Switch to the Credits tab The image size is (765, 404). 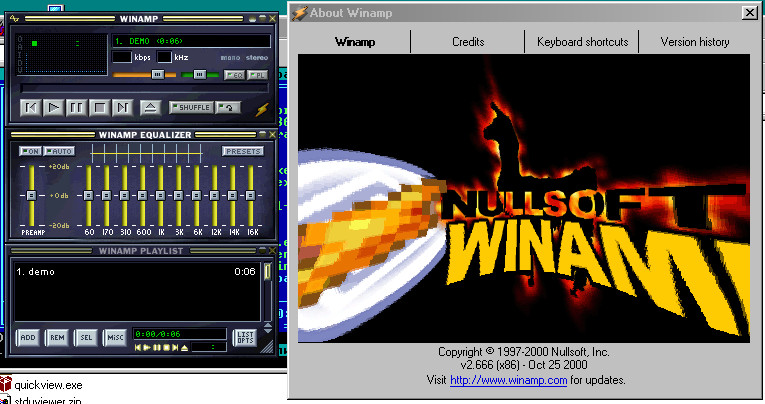(x=468, y=42)
